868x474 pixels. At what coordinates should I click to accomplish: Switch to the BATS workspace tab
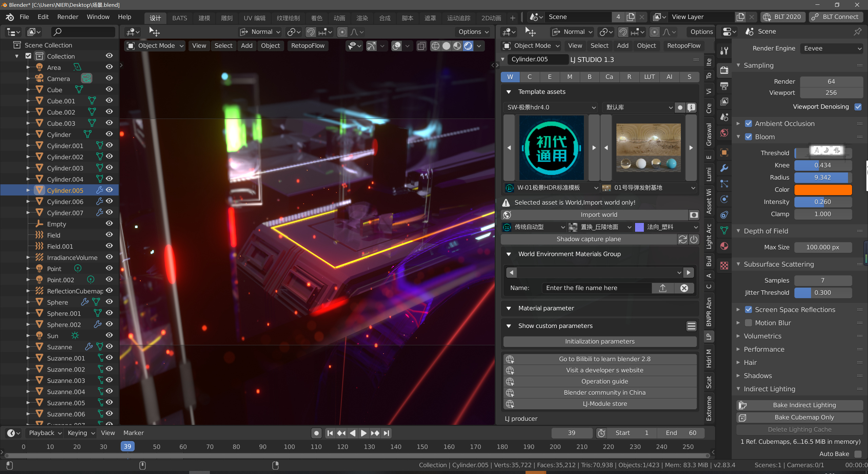click(179, 18)
